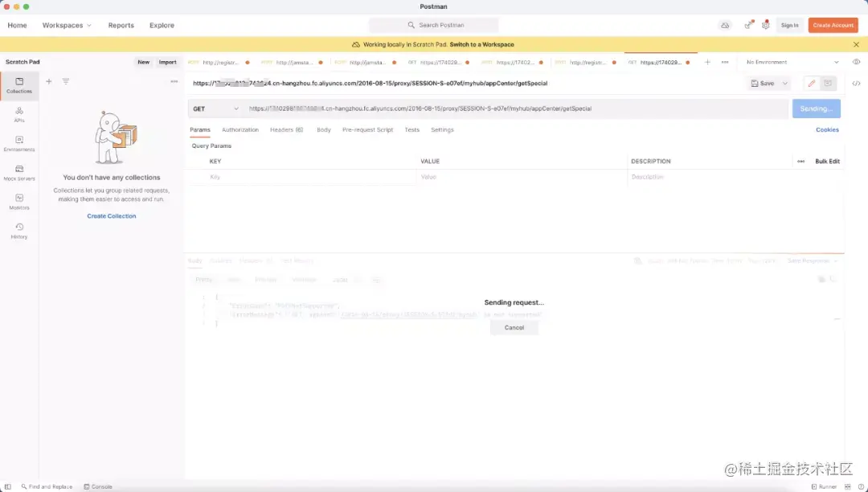Switch to the request Body tab
868x492 pixels.
(324, 130)
